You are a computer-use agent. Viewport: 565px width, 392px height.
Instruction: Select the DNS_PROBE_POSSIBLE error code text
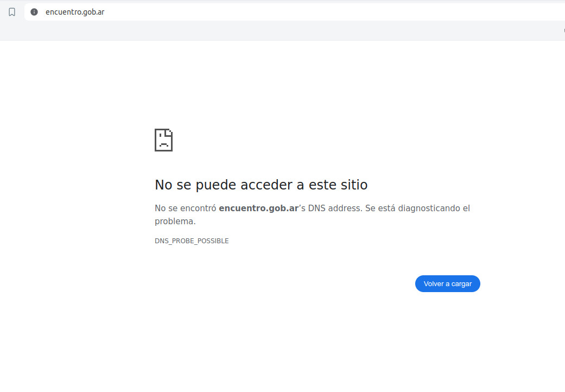pos(192,241)
